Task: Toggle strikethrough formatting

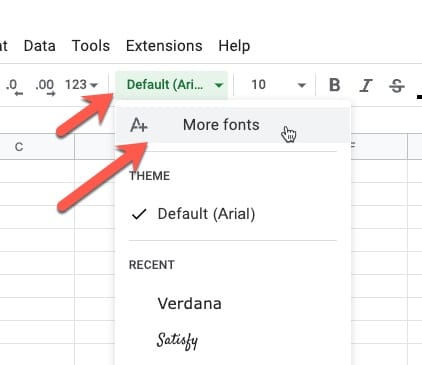Action: (x=397, y=86)
